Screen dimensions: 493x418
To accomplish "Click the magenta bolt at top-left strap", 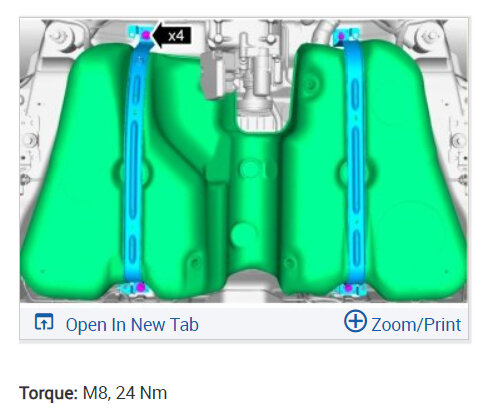I will pos(146,34).
